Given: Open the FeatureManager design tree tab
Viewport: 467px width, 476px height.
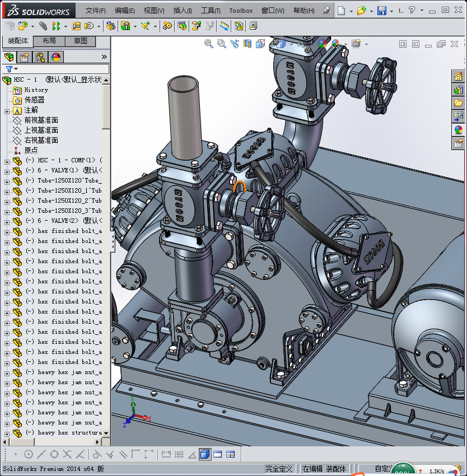Looking at the screenshot, I should (x=8, y=57).
